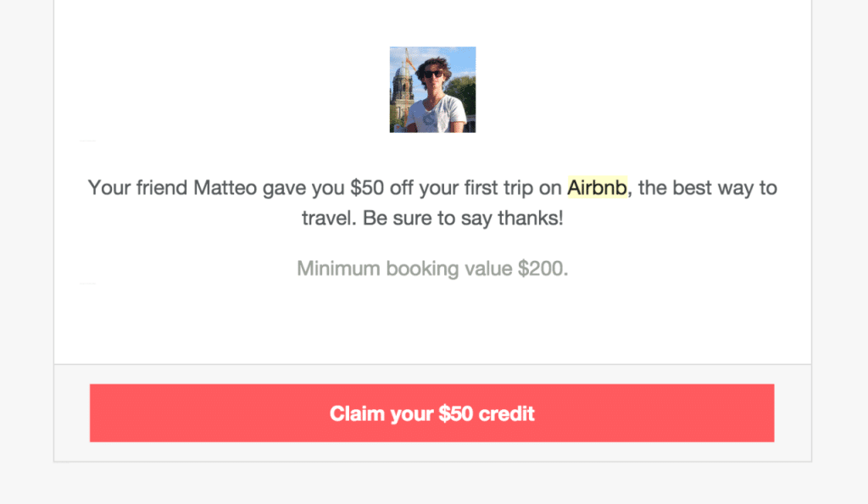Click the word 'credit' on the red button

[507, 413]
